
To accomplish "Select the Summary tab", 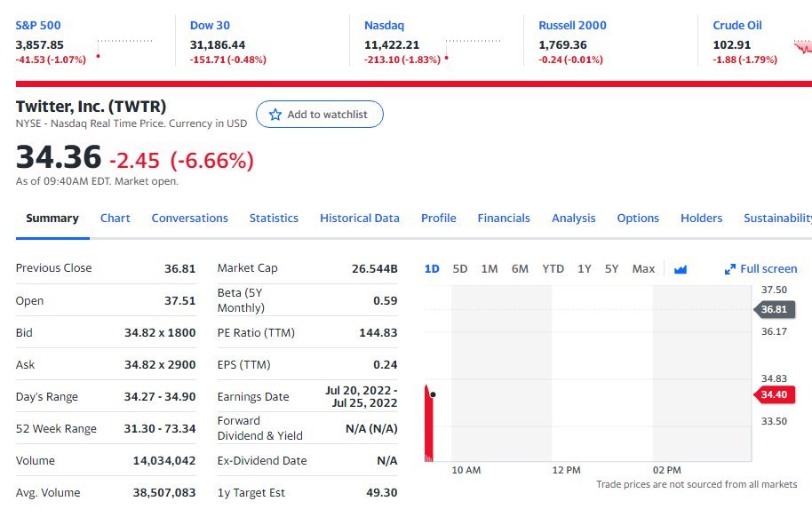I will tap(52, 219).
